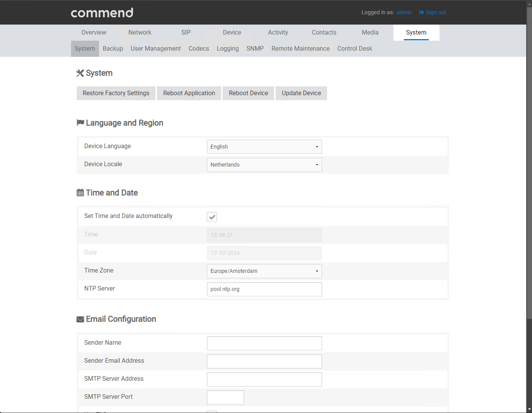Click the sign out arrow icon
The width and height of the screenshot is (532, 413).
(x=421, y=12)
